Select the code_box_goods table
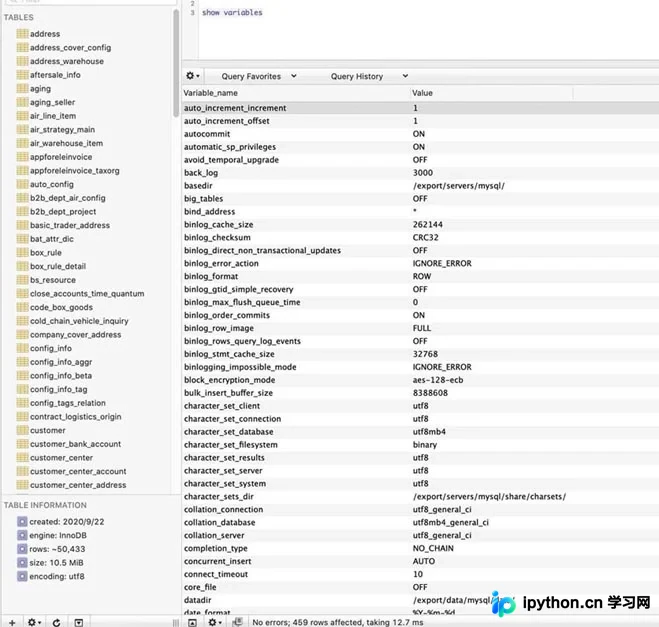 click(61, 307)
